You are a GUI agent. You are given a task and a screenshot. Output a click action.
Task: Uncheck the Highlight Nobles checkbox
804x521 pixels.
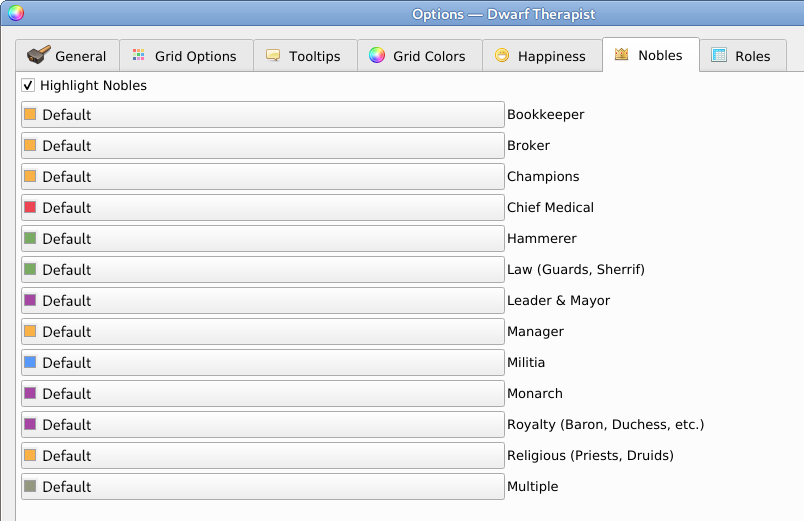[28, 86]
